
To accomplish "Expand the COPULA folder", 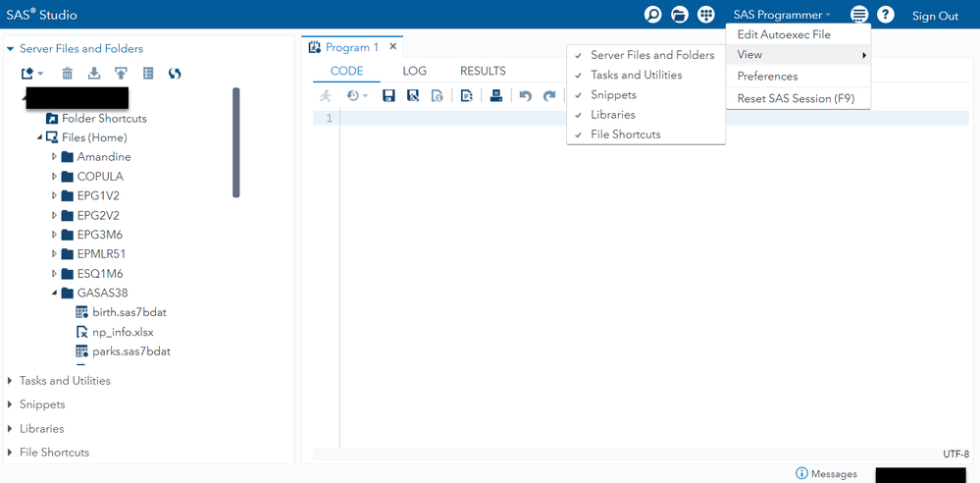I will 54,177.
